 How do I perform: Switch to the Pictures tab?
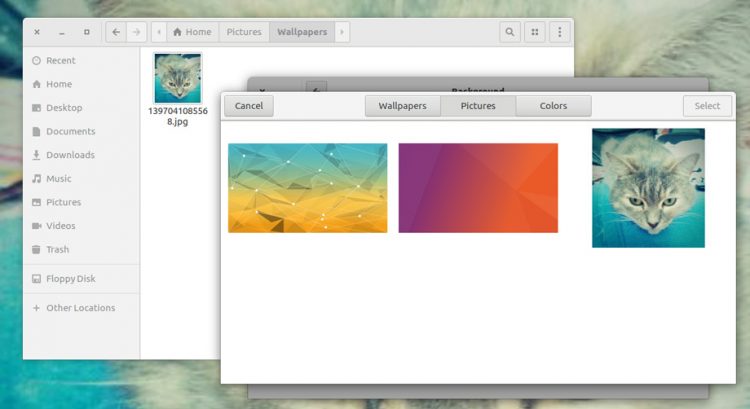click(478, 106)
